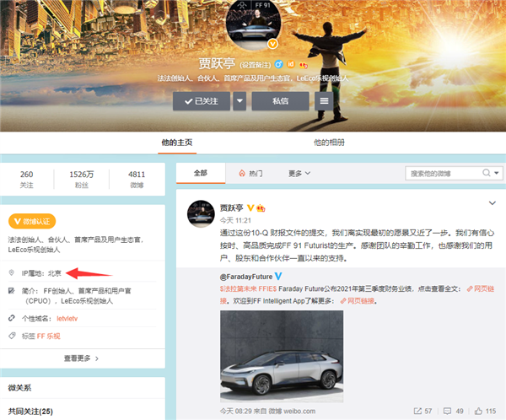This screenshot has height=420, width=506.
Task: Click the crown icon beside the post author
Action: click(261, 208)
